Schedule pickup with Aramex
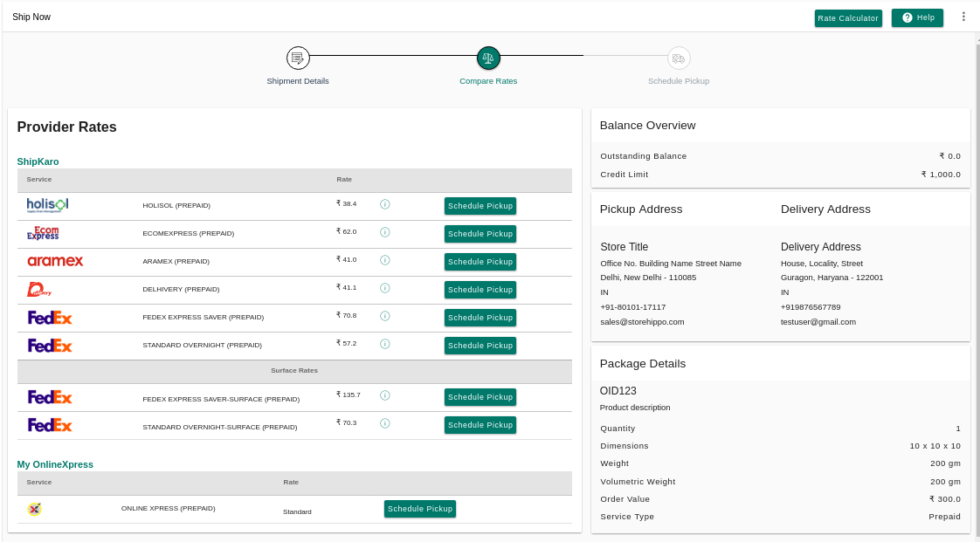Screen dimensions: 980x542 point(480,262)
